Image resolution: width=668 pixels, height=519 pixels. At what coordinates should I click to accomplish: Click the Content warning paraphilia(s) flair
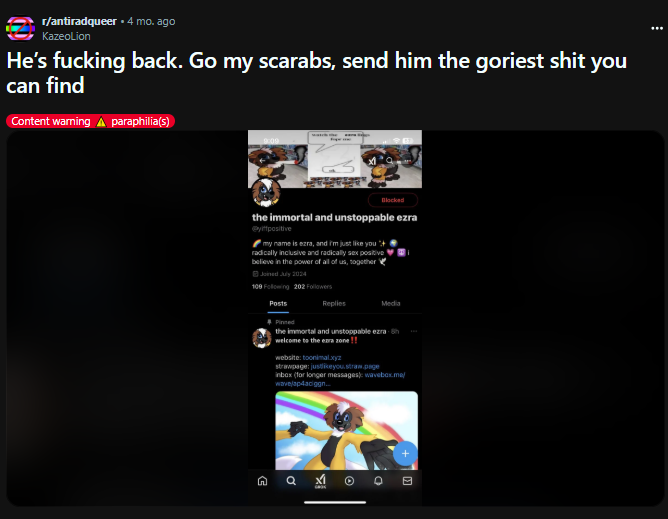coord(90,121)
